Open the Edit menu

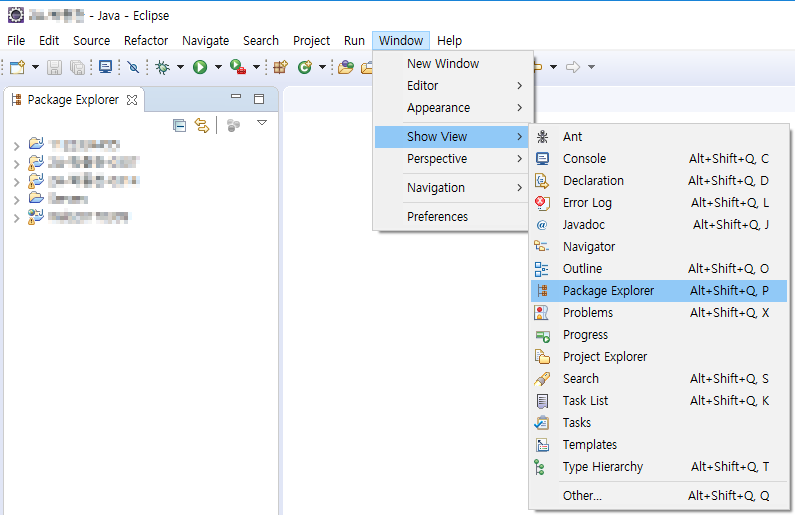[x=49, y=41]
